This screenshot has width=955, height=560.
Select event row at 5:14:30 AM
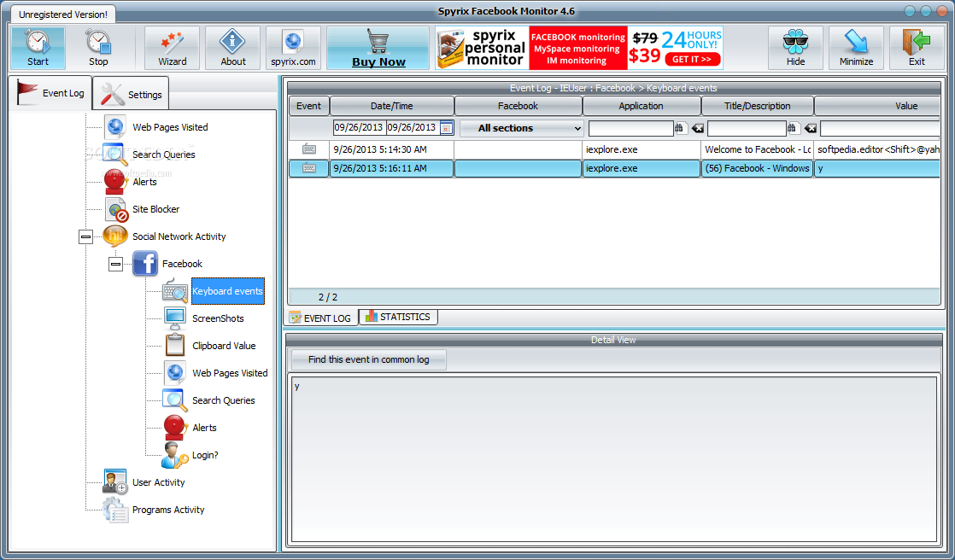pos(614,149)
